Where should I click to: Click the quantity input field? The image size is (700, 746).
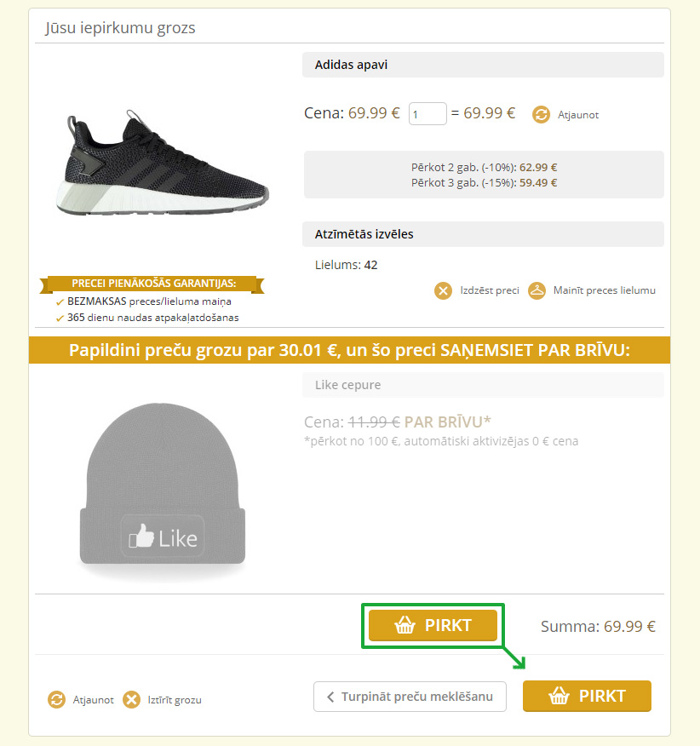(x=427, y=114)
